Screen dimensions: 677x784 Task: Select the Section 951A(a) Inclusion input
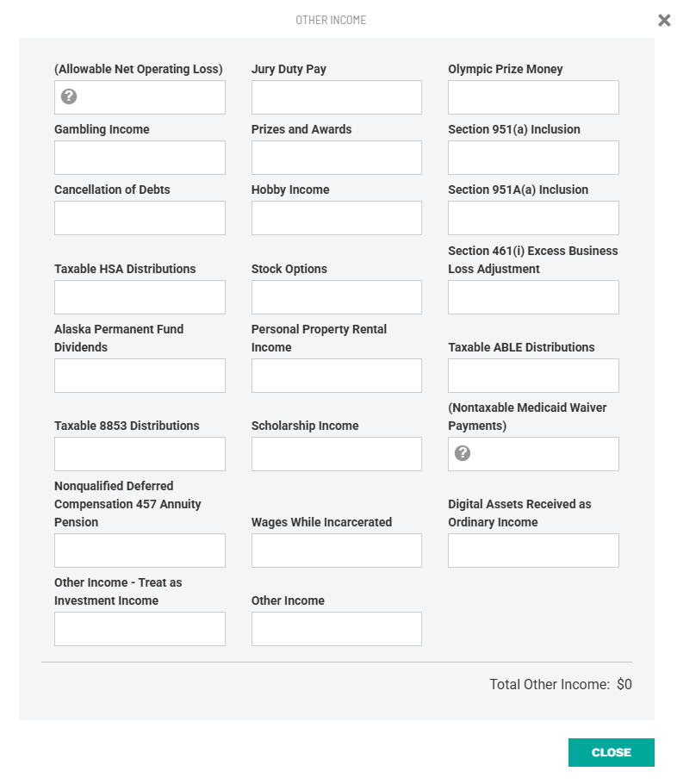[x=533, y=218]
